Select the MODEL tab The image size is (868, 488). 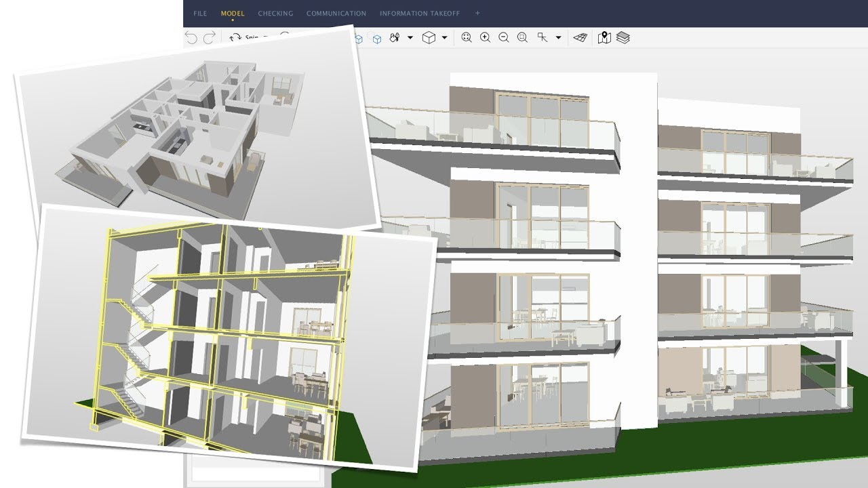[232, 14]
